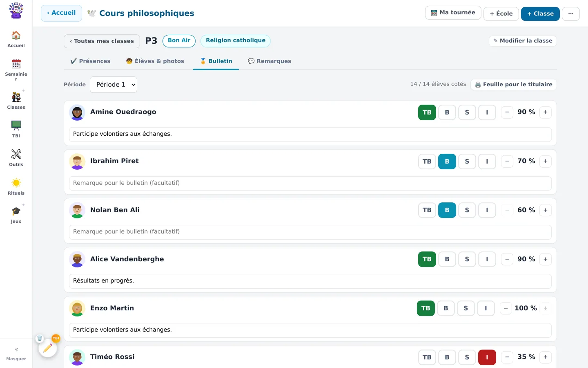Open the three-dots more options menu
Image resolution: width=588 pixels, height=368 pixels.
coord(571,14)
